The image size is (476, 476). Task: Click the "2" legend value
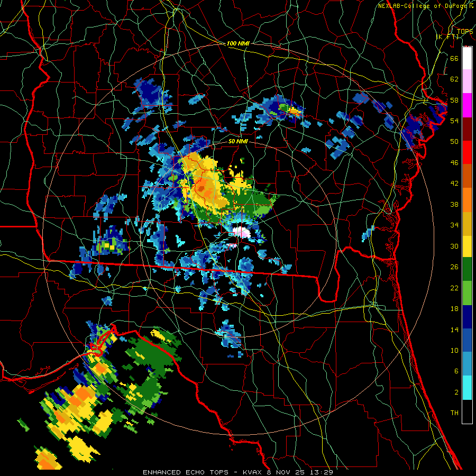[456, 392]
